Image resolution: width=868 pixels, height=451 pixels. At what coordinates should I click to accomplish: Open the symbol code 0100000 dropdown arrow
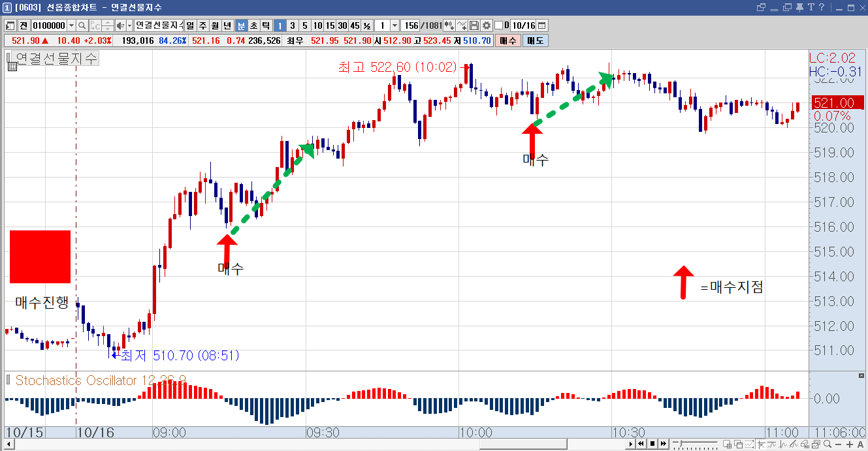point(71,25)
